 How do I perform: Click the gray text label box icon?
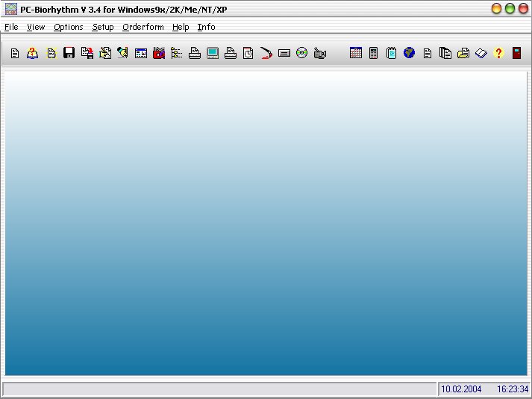tap(284, 53)
